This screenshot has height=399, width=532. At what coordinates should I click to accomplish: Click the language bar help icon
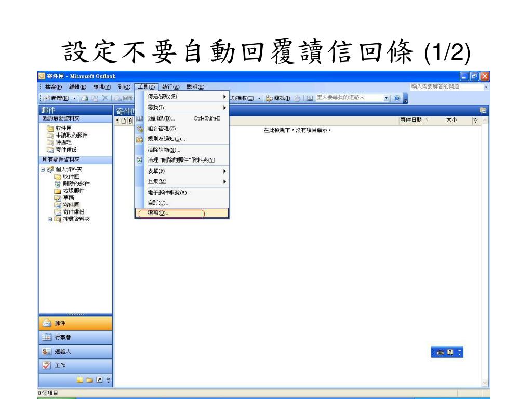[x=450, y=352]
